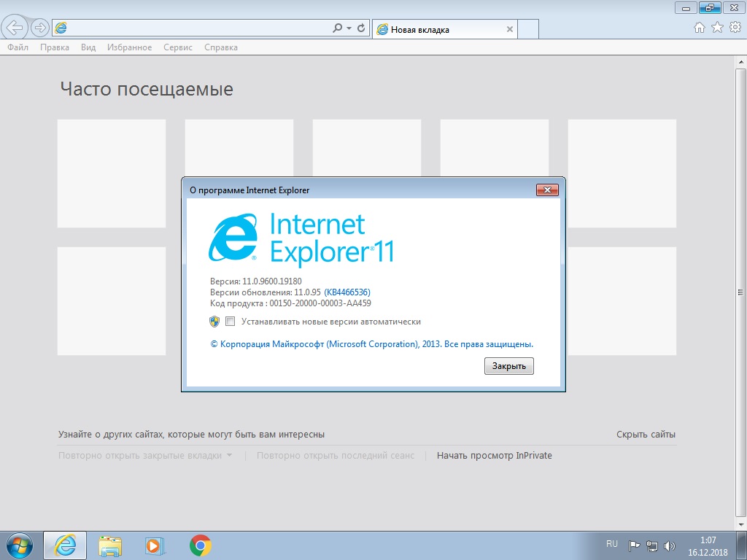Click 'Начать просмотр InPrivate' link
Screen dimensions: 747x560
pyautogui.click(x=494, y=455)
